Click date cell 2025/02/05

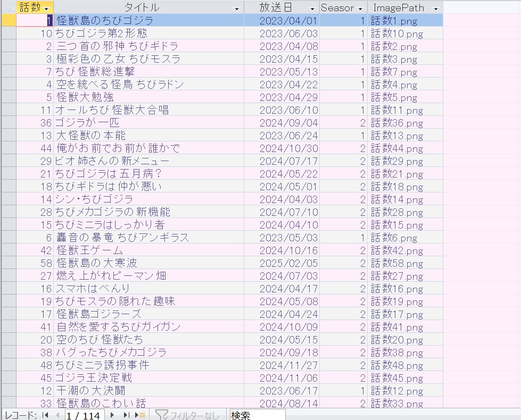click(282, 263)
